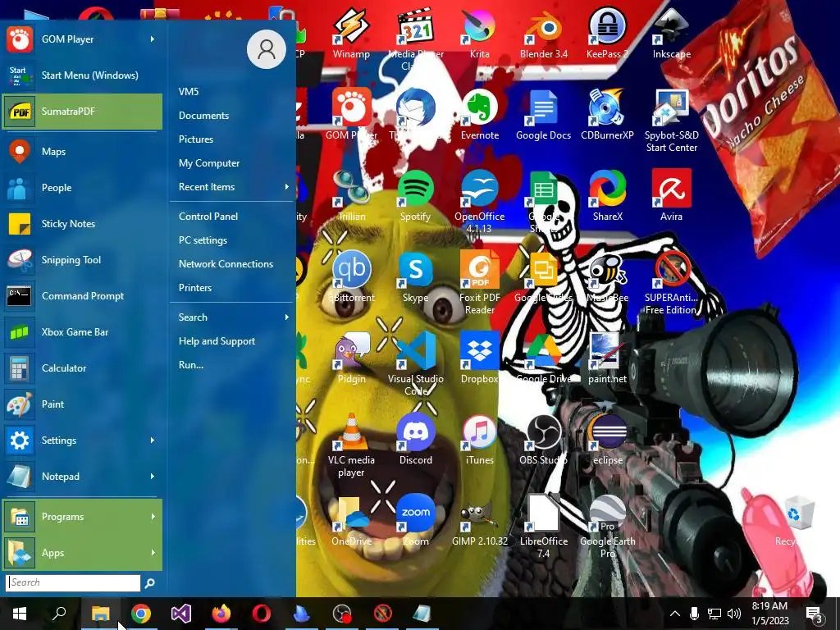Image resolution: width=840 pixels, height=630 pixels.
Task: Open Google Chrome from the taskbar
Action: point(141,614)
